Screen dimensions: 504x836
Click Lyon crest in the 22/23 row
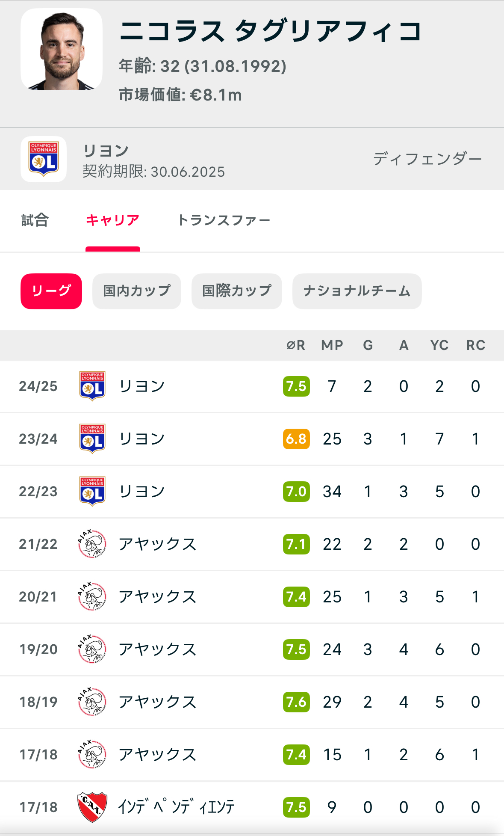[92, 491]
